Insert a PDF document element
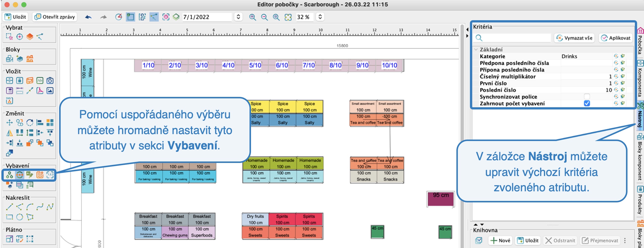This screenshot has width=644, height=248. [40, 90]
